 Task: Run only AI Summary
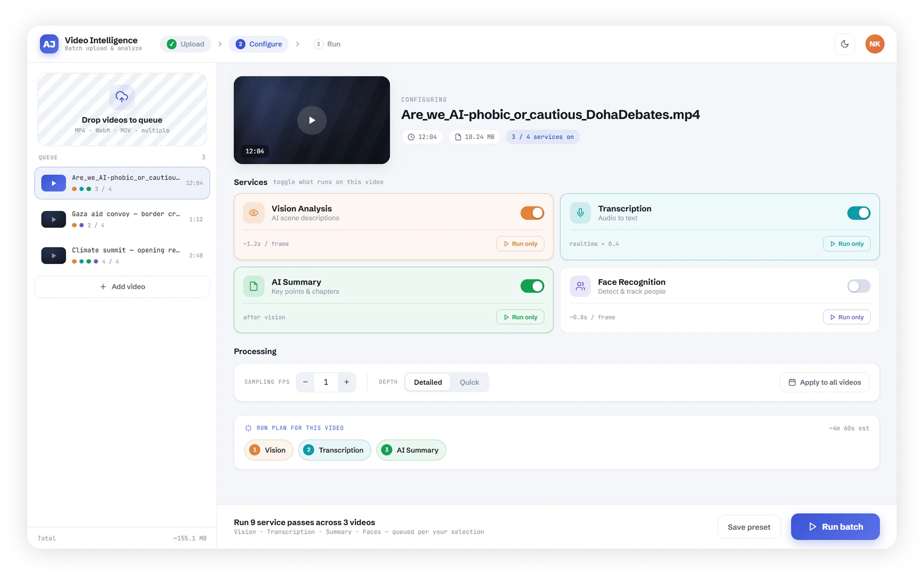coord(520,317)
